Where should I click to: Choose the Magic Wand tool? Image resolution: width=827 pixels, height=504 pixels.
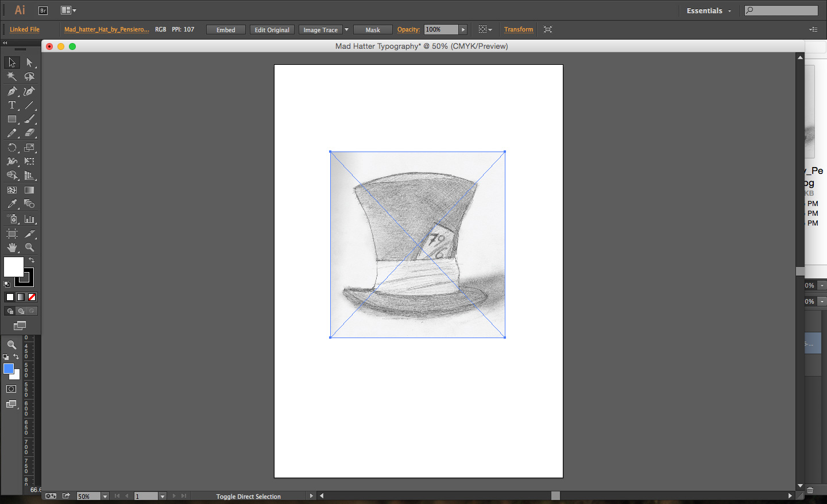[x=12, y=76]
